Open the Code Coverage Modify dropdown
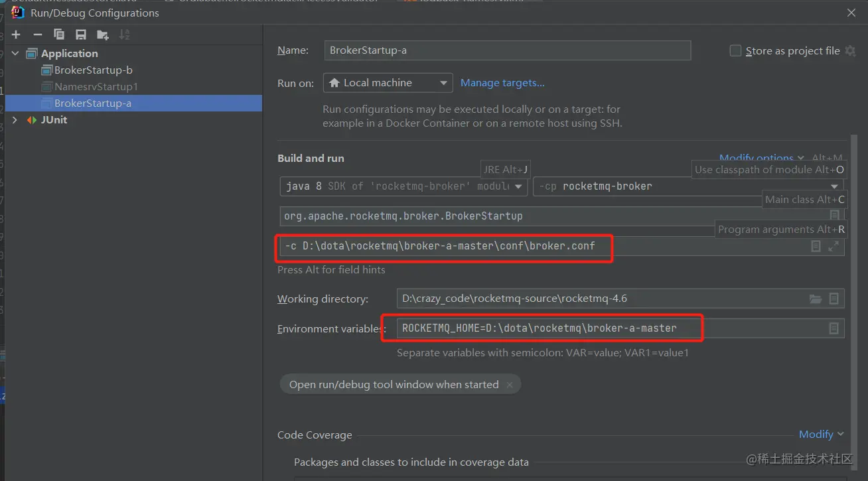The image size is (868, 481). pyautogui.click(x=822, y=435)
